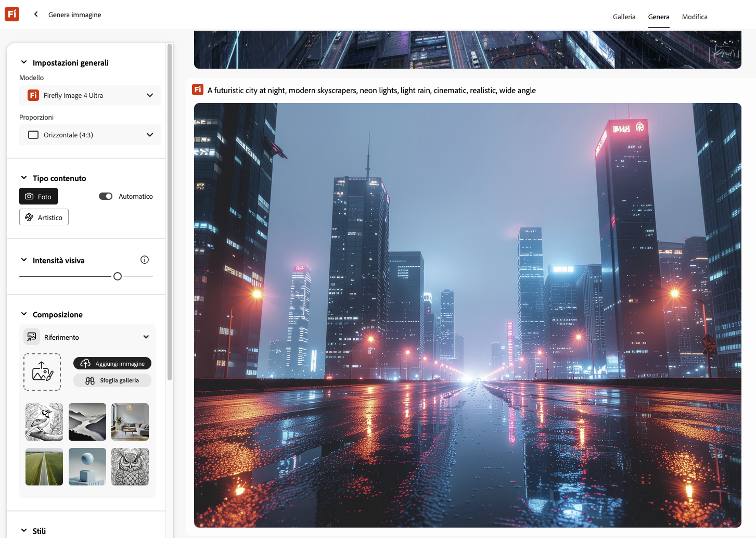Open the Orizzontale (4:3) proportions dropdown

[x=90, y=135]
